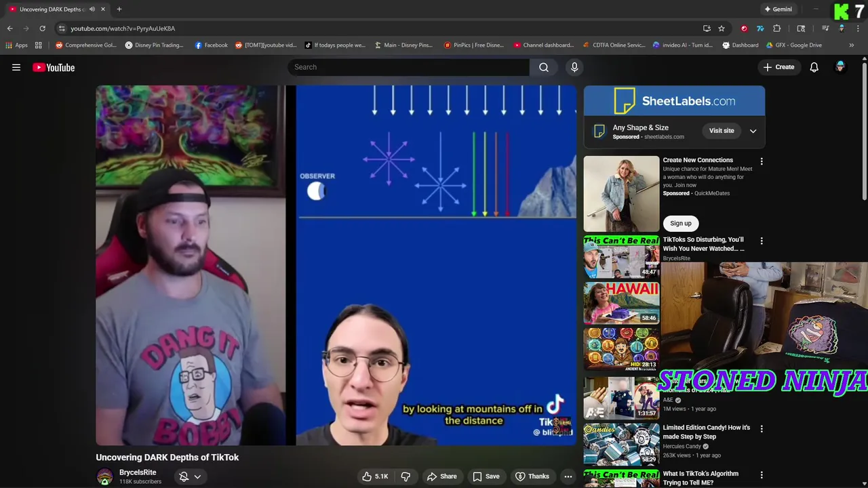Image resolution: width=868 pixels, height=488 pixels.
Task: Open options for the Create New Connections ad
Action: (x=762, y=162)
